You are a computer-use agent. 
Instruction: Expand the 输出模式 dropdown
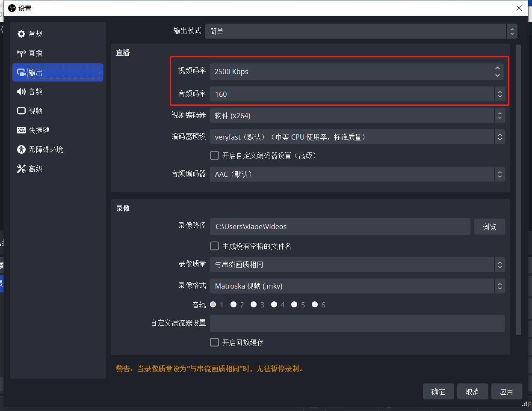361,31
